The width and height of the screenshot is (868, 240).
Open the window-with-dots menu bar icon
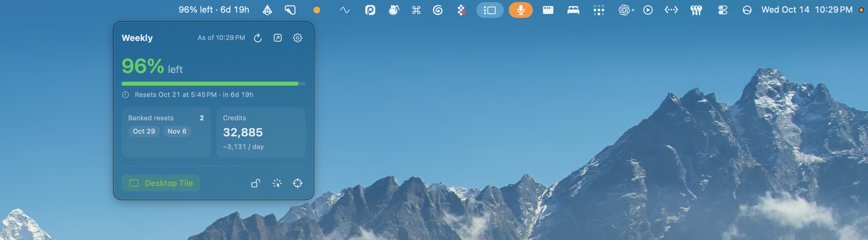(x=548, y=10)
